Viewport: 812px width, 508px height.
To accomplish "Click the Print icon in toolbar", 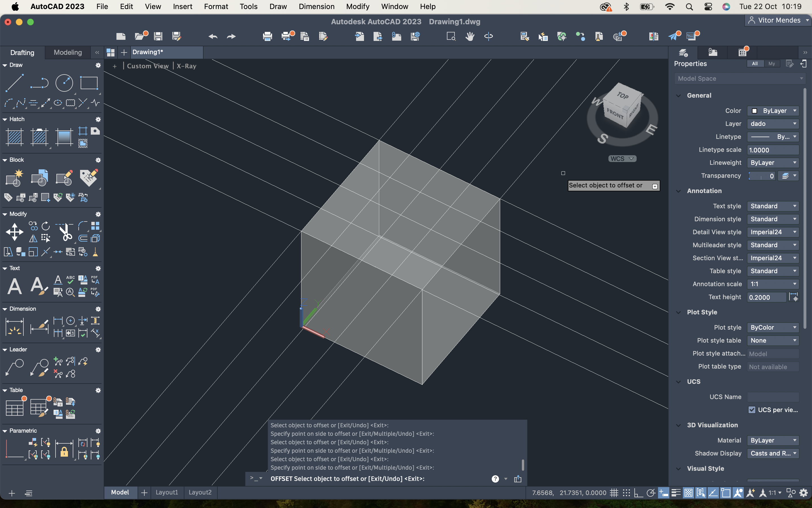I will tap(267, 36).
